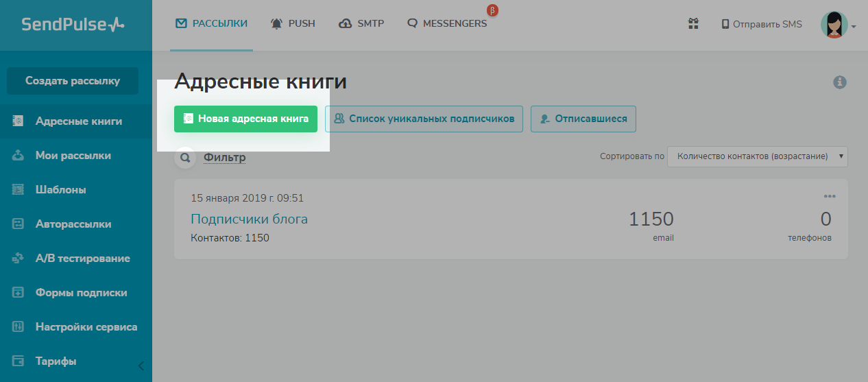
Task: Click the Фильтр search icon
Action: (184, 158)
